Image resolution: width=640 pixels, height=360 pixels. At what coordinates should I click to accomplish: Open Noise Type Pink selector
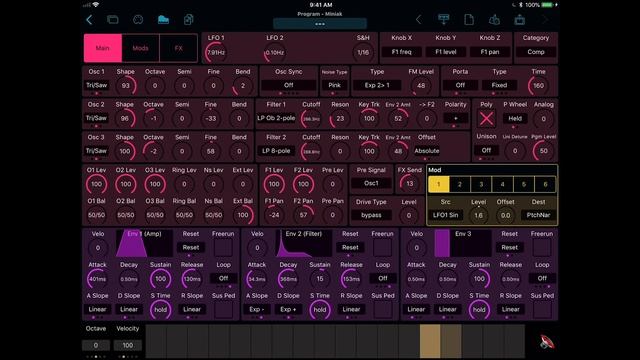[334, 85]
